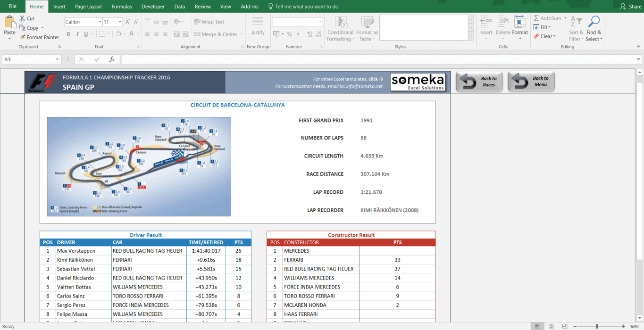
Task: Switch to the Review tab
Action: click(x=203, y=7)
